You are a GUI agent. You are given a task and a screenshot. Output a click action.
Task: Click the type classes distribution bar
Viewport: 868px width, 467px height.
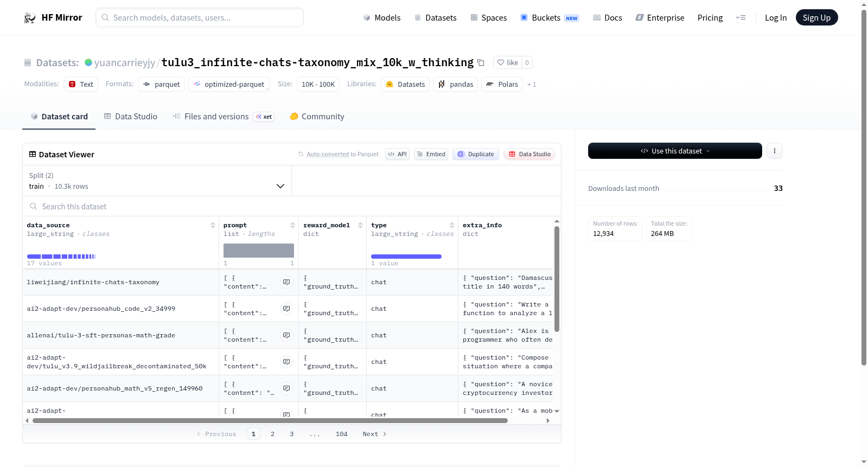click(406, 256)
